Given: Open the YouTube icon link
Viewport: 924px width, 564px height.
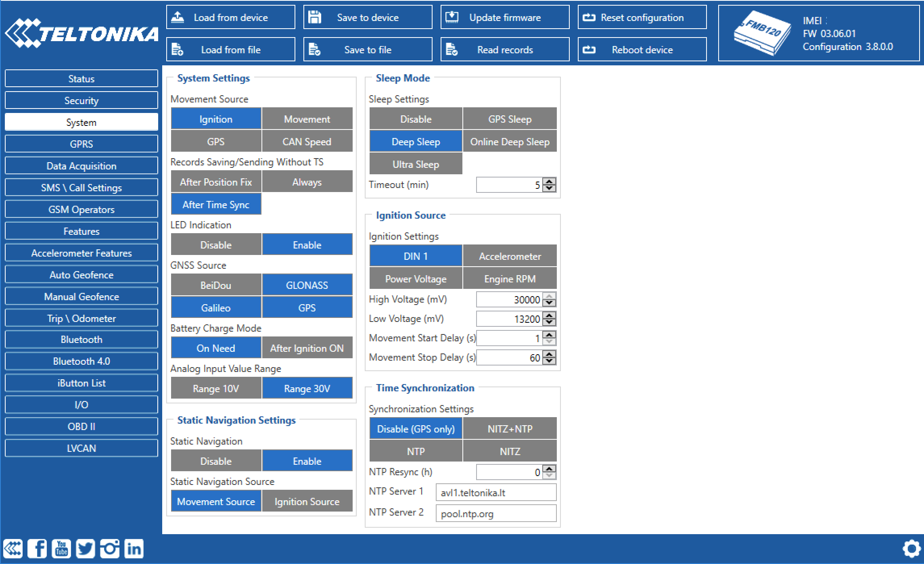Looking at the screenshot, I should 61,549.
